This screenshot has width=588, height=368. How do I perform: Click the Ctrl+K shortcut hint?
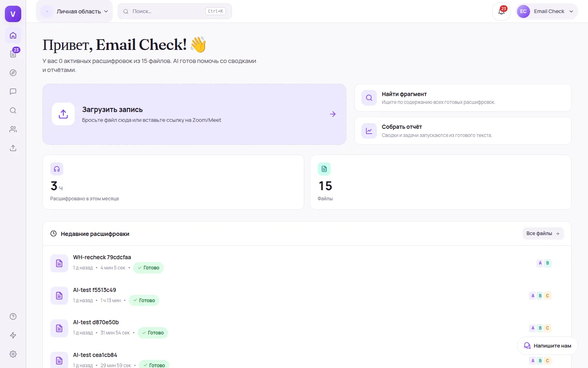[215, 11]
